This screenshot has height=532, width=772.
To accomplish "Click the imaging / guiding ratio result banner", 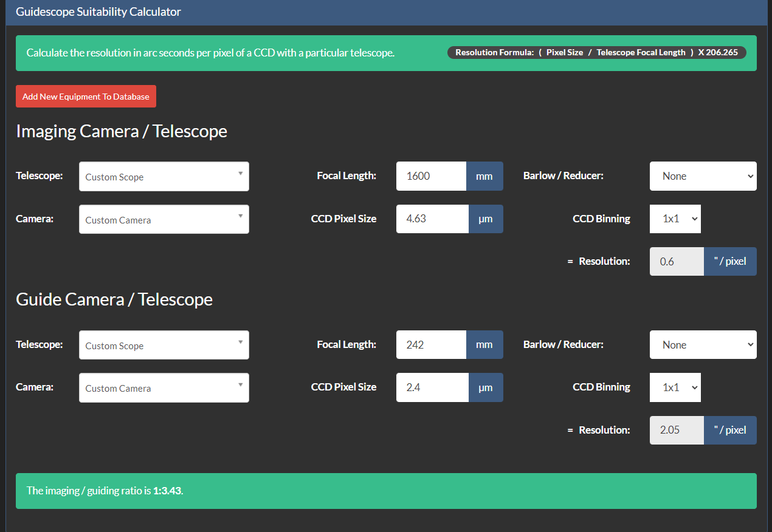I will pyautogui.click(x=386, y=491).
